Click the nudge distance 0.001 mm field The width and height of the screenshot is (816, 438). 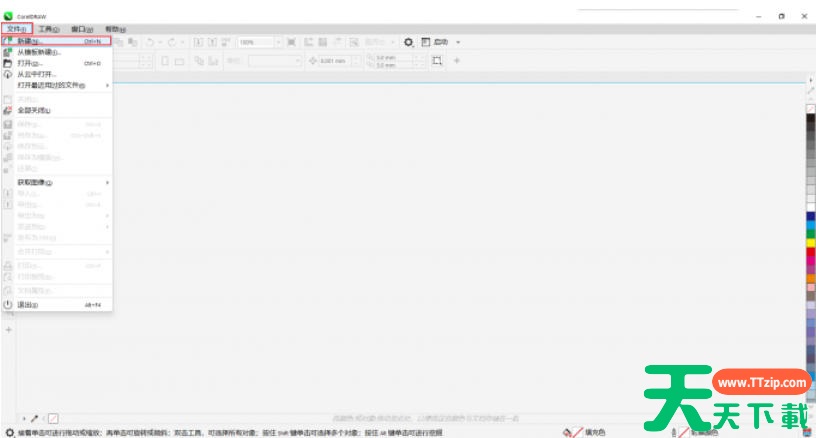335,61
